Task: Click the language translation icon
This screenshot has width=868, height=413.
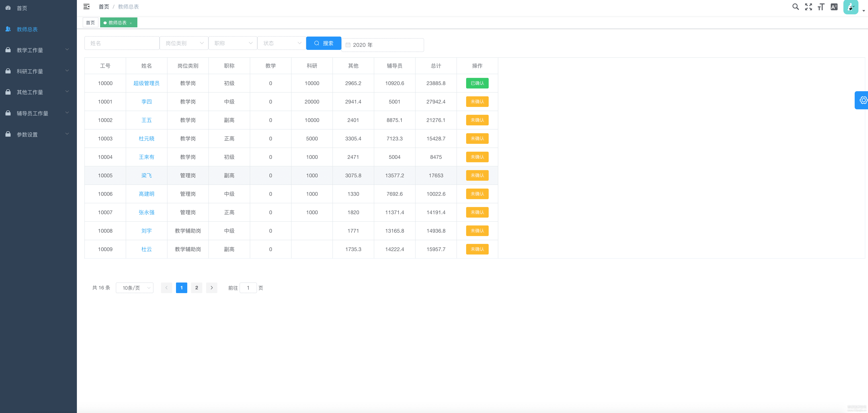Action: pos(834,7)
